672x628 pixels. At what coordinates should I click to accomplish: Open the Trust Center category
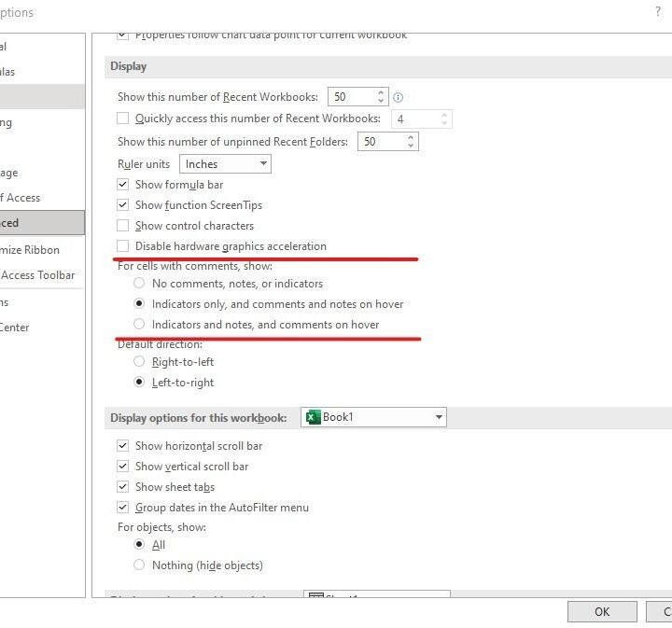(x=42, y=328)
